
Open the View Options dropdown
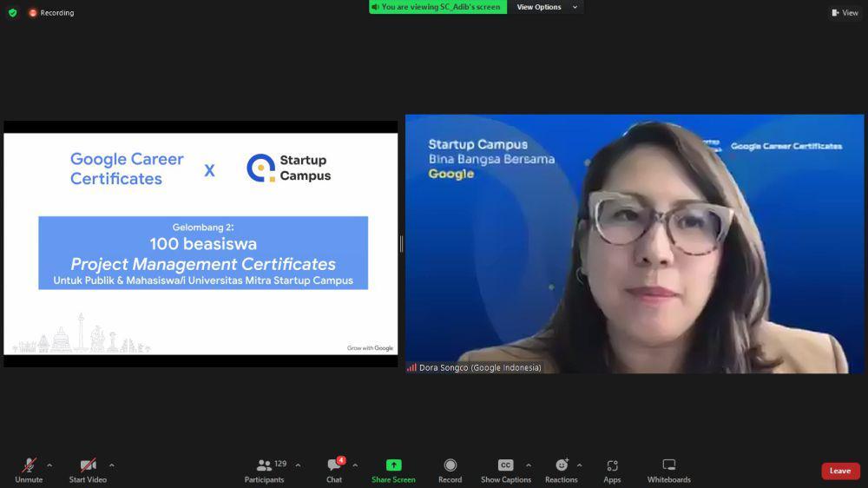[x=546, y=7]
